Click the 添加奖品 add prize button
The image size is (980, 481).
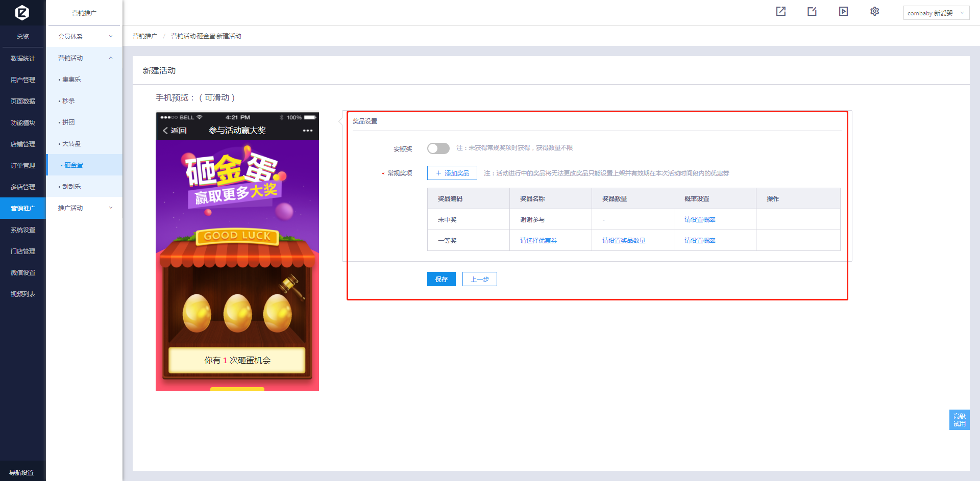point(452,173)
